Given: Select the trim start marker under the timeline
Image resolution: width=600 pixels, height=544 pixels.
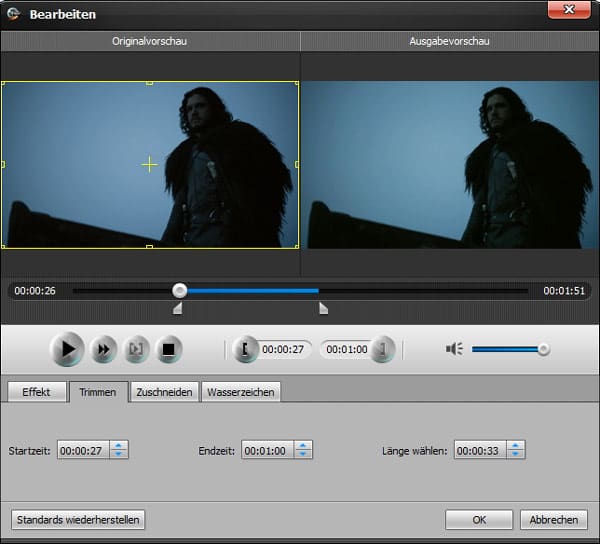Looking at the screenshot, I should [178, 308].
